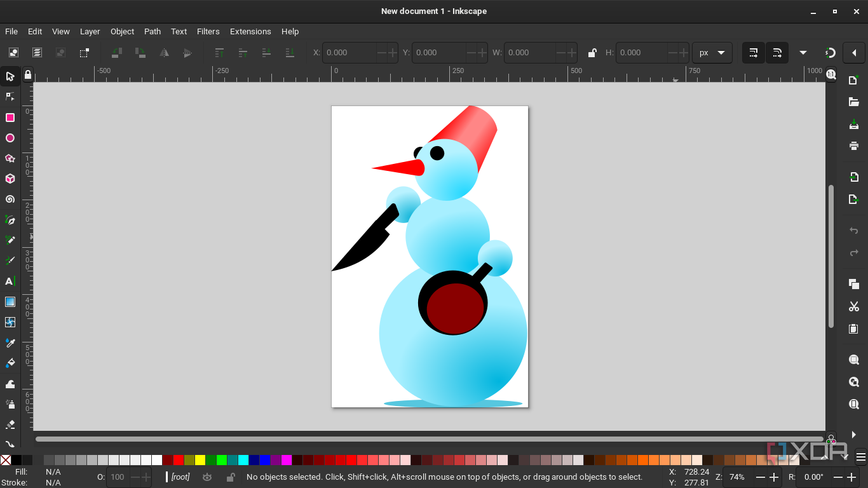Open the Filters menu
The width and height of the screenshot is (868, 488).
pyautogui.click(x=208, y=31)
